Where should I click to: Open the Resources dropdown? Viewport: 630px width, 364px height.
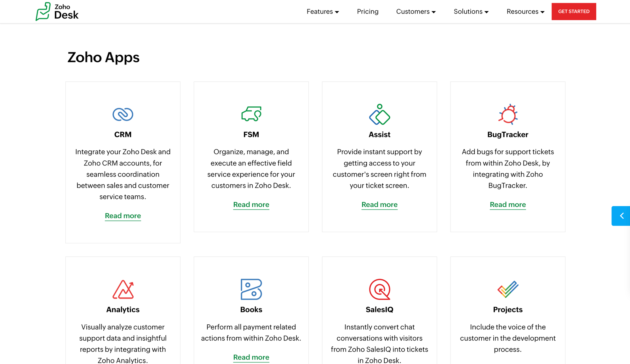pyautogui.click(x=525, y=11)
